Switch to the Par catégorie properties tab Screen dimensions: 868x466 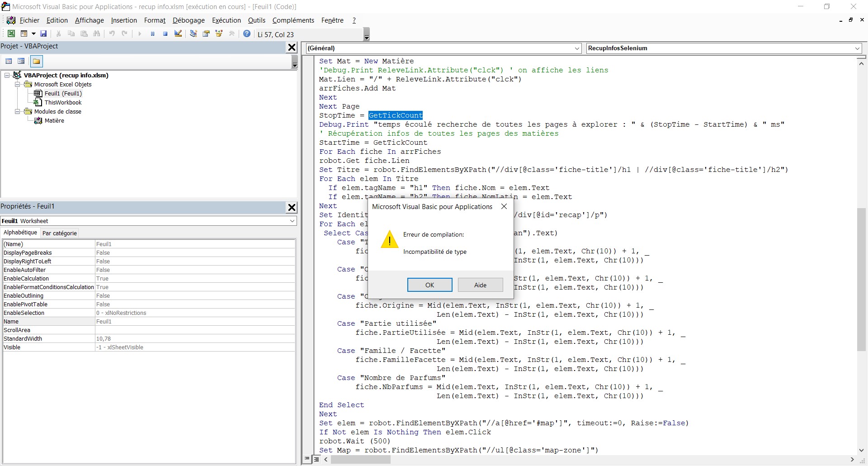60,233
